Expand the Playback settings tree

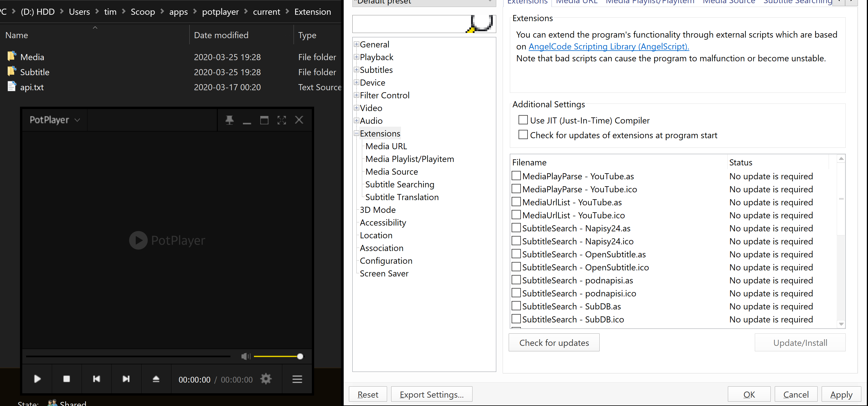356,57
